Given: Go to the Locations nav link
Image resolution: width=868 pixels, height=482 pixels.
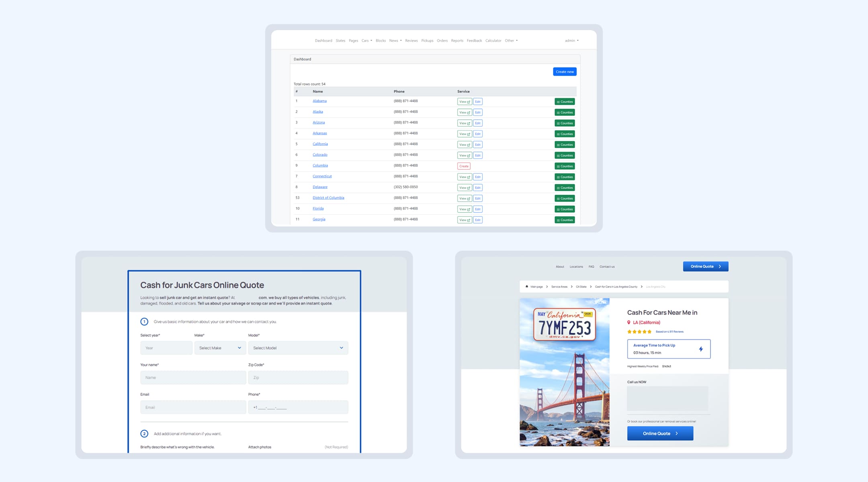Looking at the screenshot, I should coord(576,267).
